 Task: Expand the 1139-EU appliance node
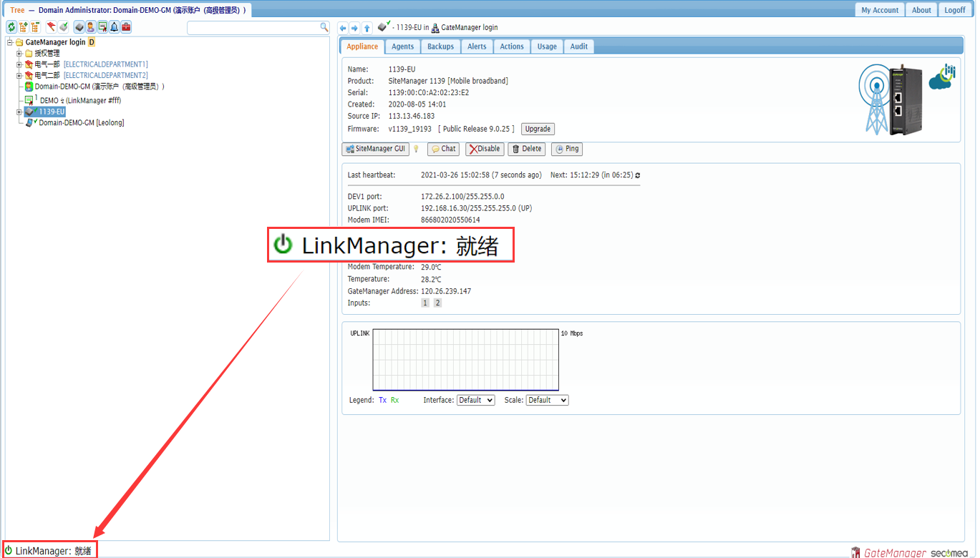tap(19, 112)
